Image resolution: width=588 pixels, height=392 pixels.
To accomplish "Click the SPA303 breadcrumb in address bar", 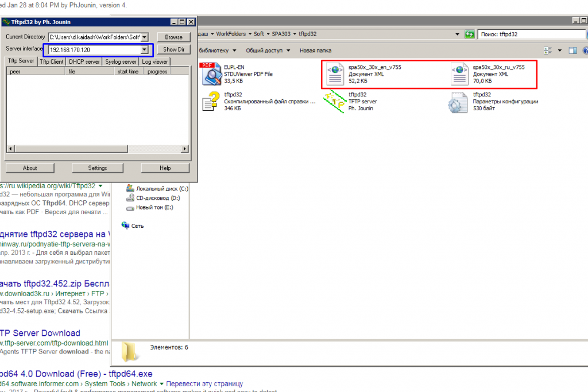I will 281,34.
